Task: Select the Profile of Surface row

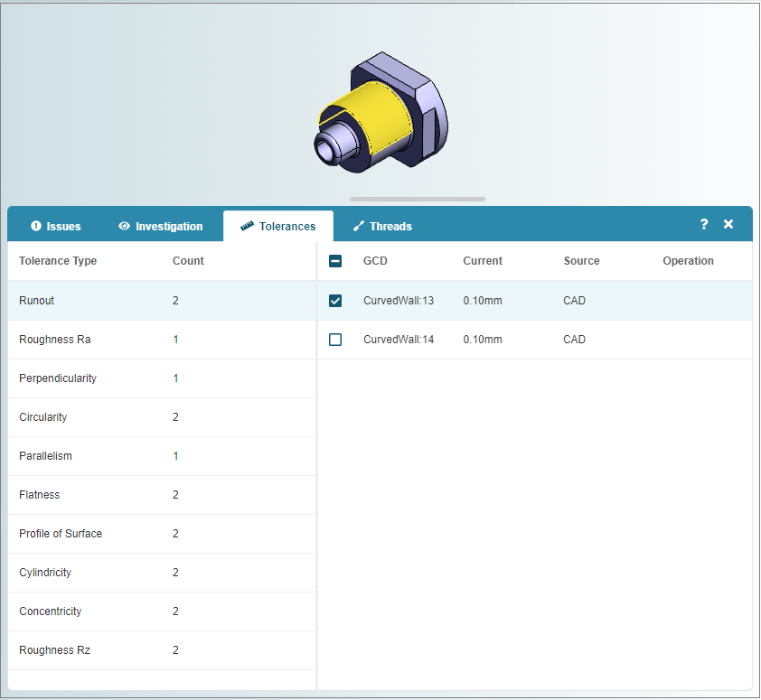Action: [162, 534]
